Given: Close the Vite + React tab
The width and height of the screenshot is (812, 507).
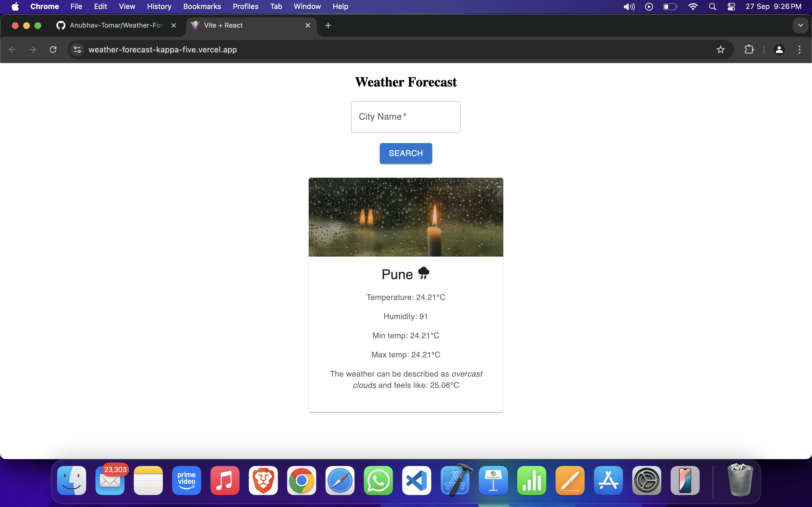Looking at the screenshot, I should tap(308, 25).
